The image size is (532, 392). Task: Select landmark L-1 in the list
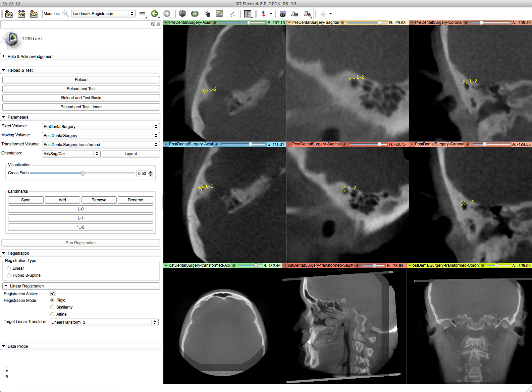[x=81, y=218]
